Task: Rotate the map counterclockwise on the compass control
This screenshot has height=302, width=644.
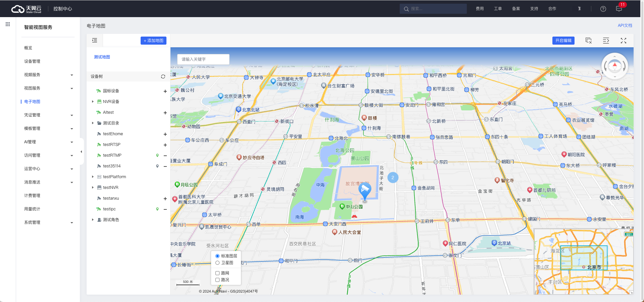Action: (605, 66)
